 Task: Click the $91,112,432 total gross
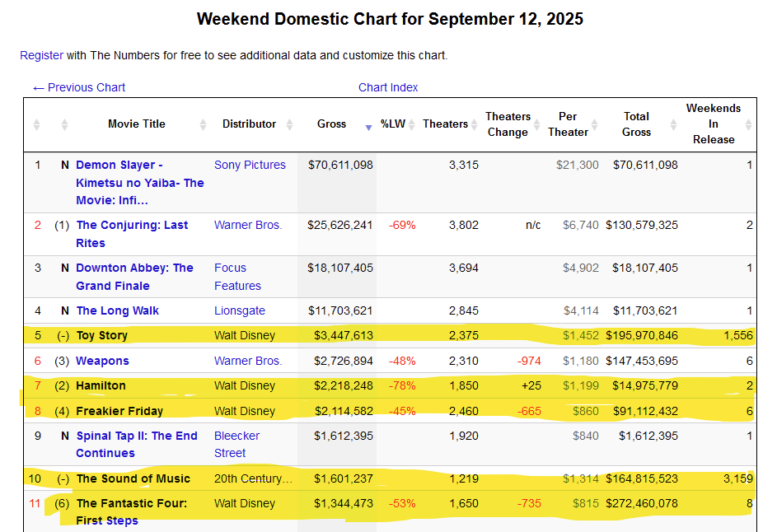645,411
